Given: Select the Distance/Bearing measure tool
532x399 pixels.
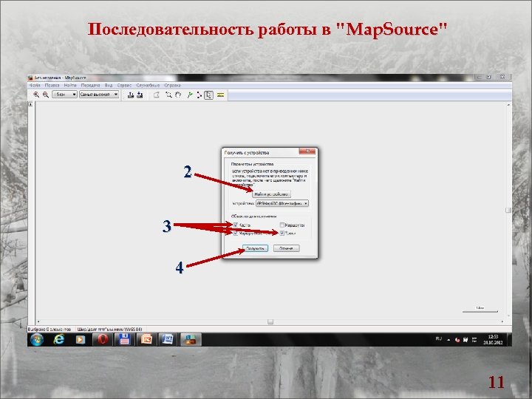Looking at the screenshot, I should [220, 95].
